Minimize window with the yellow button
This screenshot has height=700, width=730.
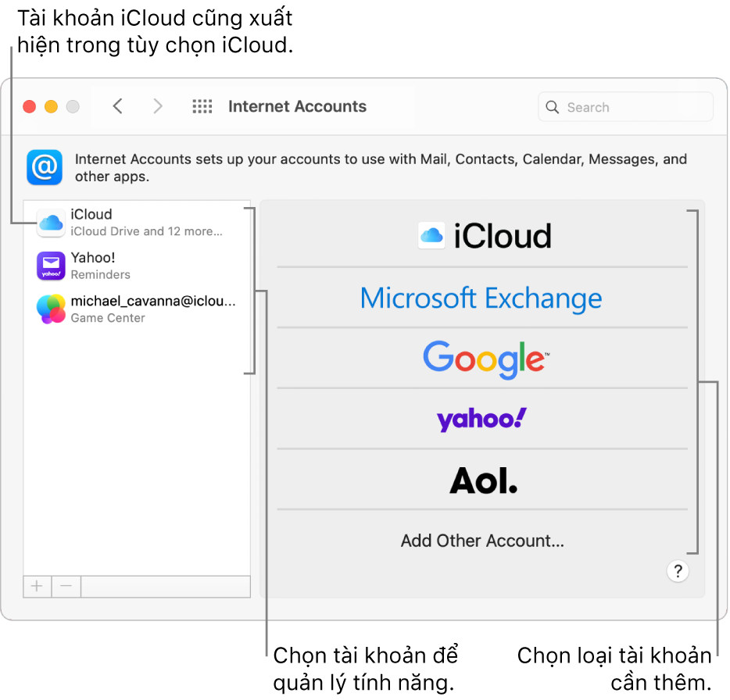tap(52, 106)
